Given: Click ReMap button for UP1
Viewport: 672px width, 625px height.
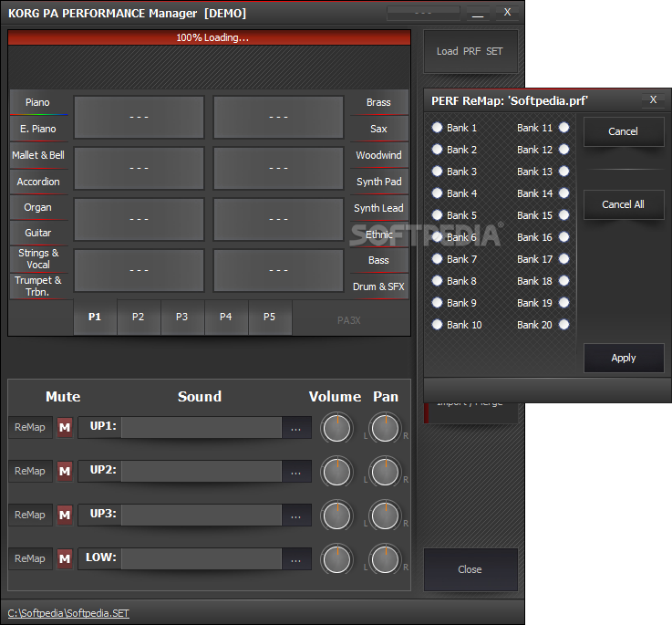Looking at the screenshot, I should coord(30,427).
